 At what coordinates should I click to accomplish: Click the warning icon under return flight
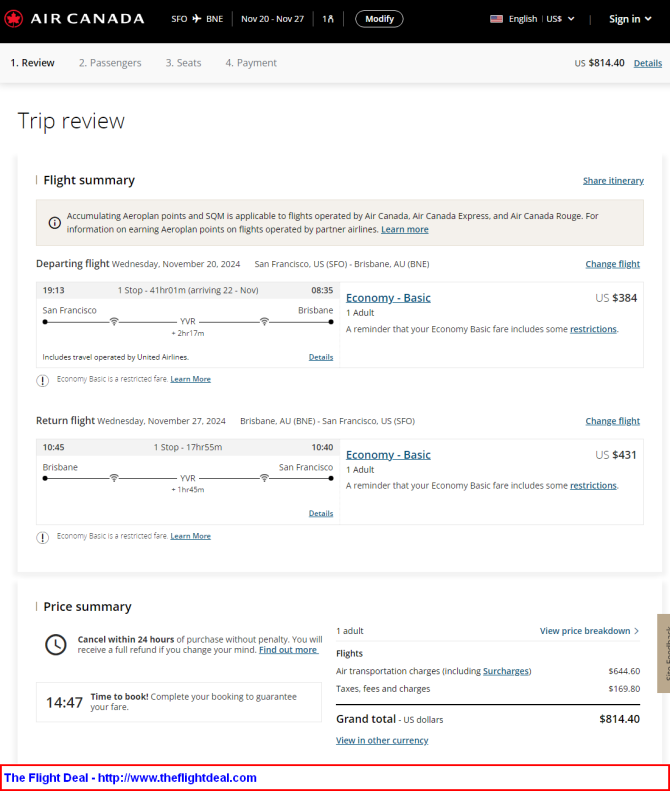click(42, 537)
